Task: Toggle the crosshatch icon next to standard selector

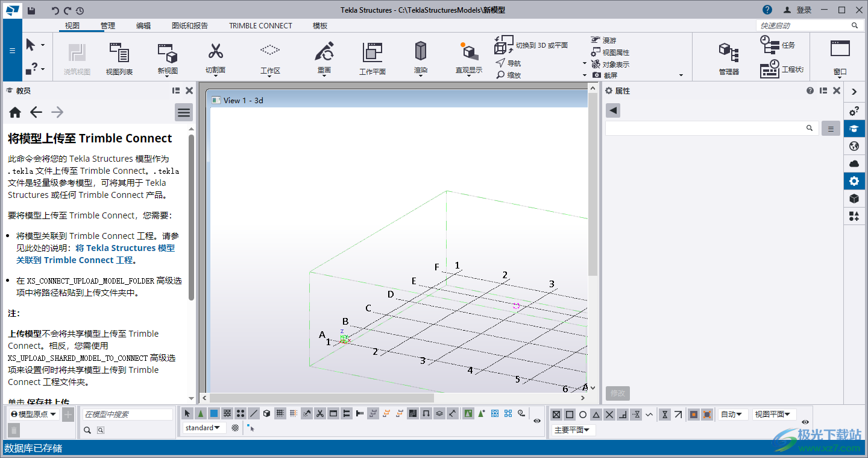Action: (x=234, y=427)
